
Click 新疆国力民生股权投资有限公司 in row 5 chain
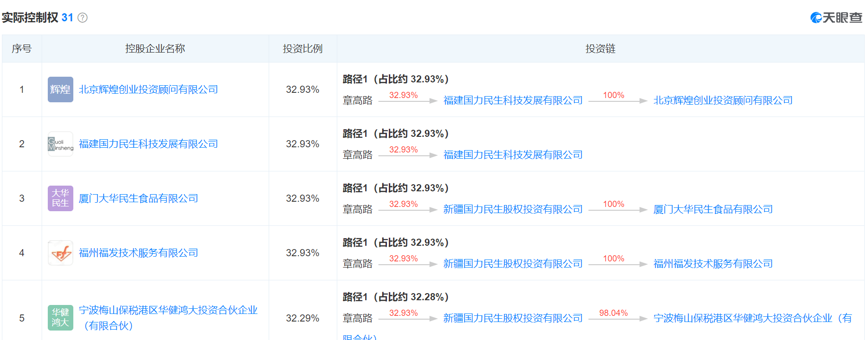tap(513, 318)
